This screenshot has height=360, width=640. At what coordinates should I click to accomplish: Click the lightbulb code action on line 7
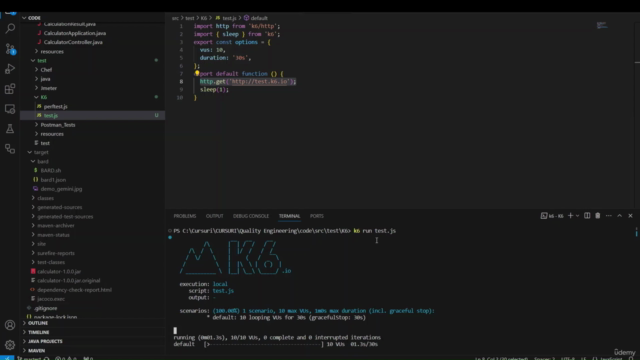[x=197, y=73]
